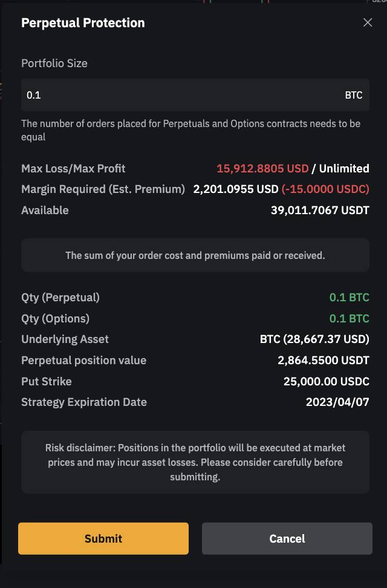The height and width of the screenshot is (588, 387).
Task: Click the Perpetual Protection dialog title
Action: [83, 23]
